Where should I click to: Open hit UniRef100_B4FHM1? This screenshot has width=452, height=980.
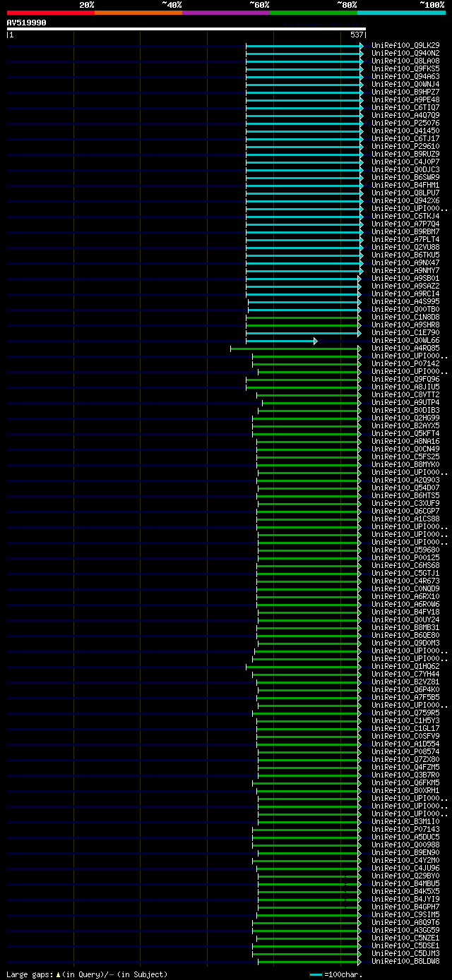(405, 185)
